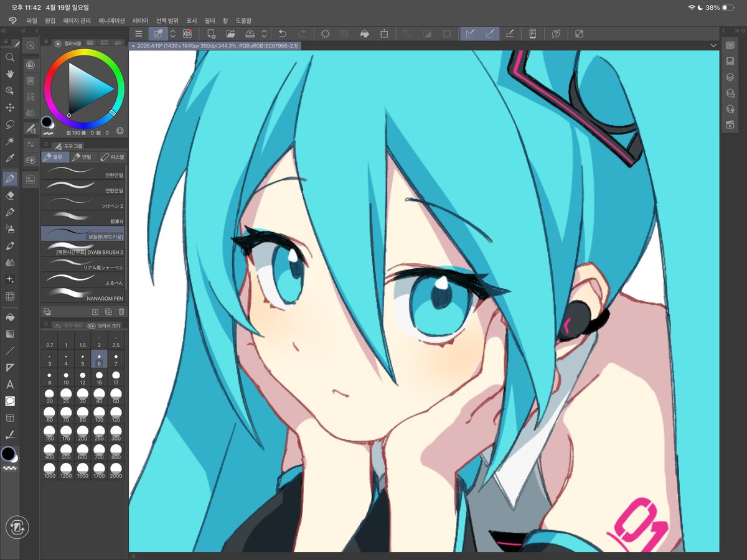Select the よるぺん brush
This screenshot has height=560, width=747.
click(83, 279)
